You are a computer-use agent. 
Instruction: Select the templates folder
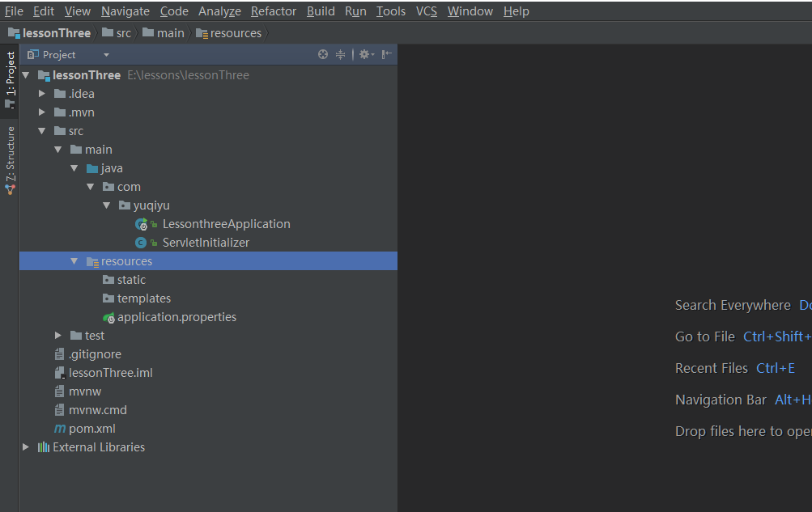click(144, 298)
